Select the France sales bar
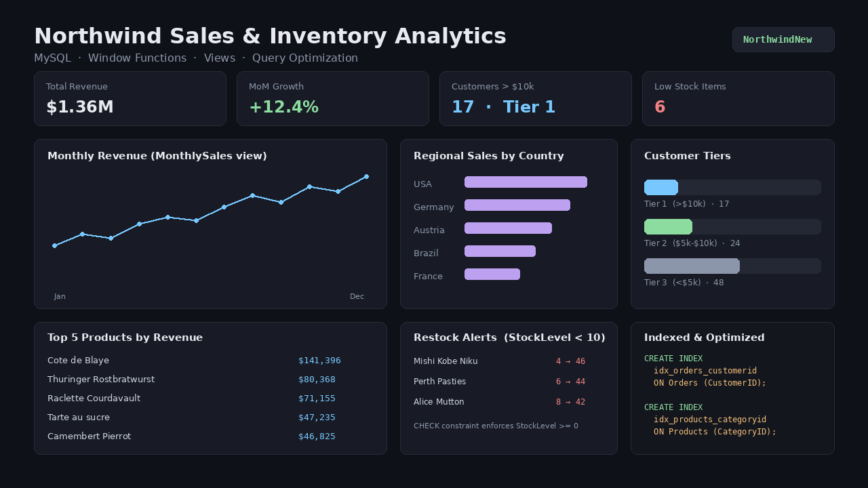 (492, 274)
